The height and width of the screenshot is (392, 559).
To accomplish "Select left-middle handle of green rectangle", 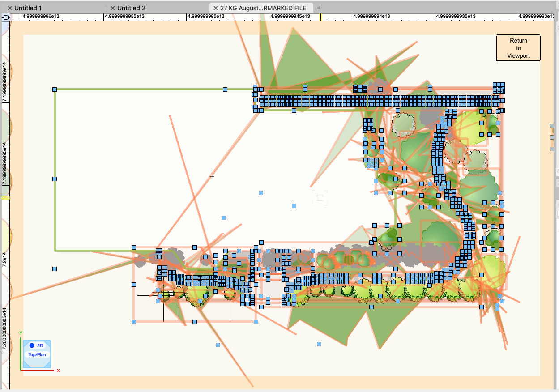I will click(x=55, y=179).
